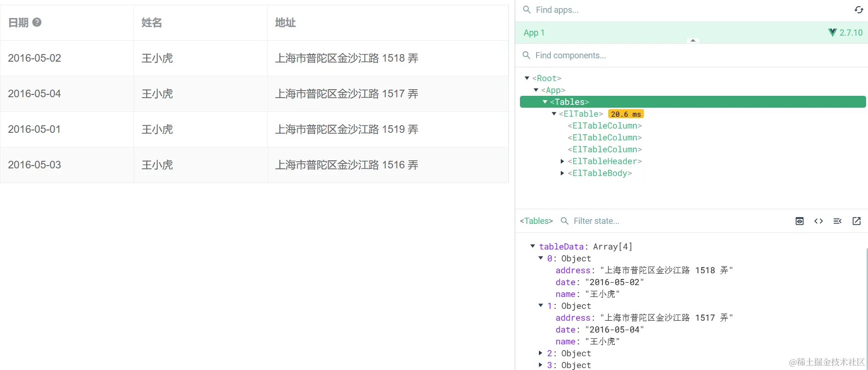Viewport: 868px width, 370px height.
Task: Select the highlighted Tables component row
Action: tap(693, 102)
